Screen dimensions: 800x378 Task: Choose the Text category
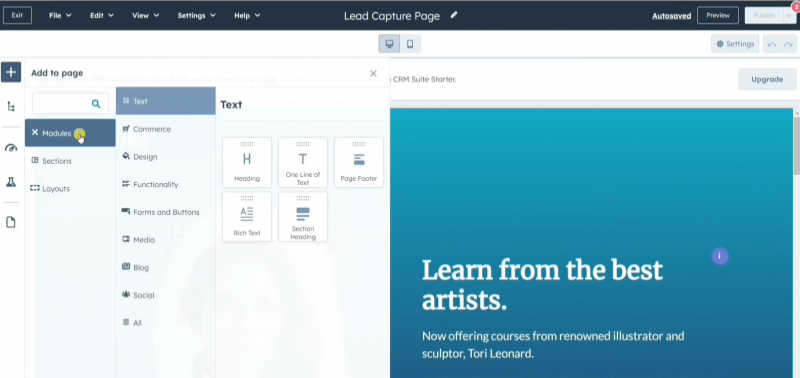point(166,101)
